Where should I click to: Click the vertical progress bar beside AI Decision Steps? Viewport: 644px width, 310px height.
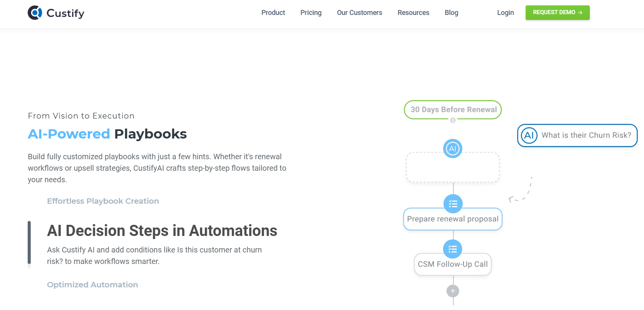pos(29,244)
